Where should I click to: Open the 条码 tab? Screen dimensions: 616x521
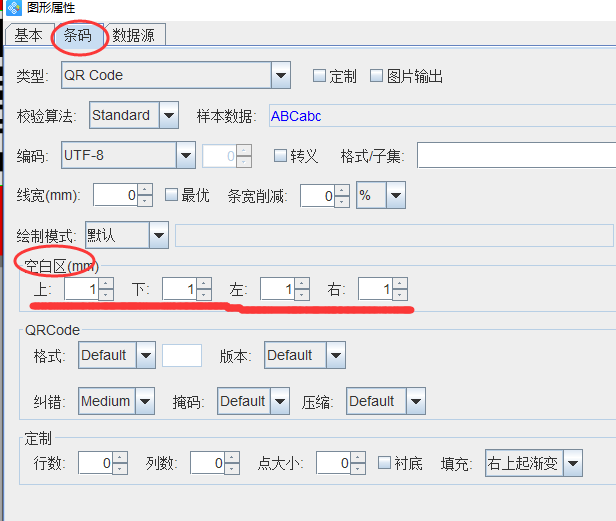[x=78, y=35]
